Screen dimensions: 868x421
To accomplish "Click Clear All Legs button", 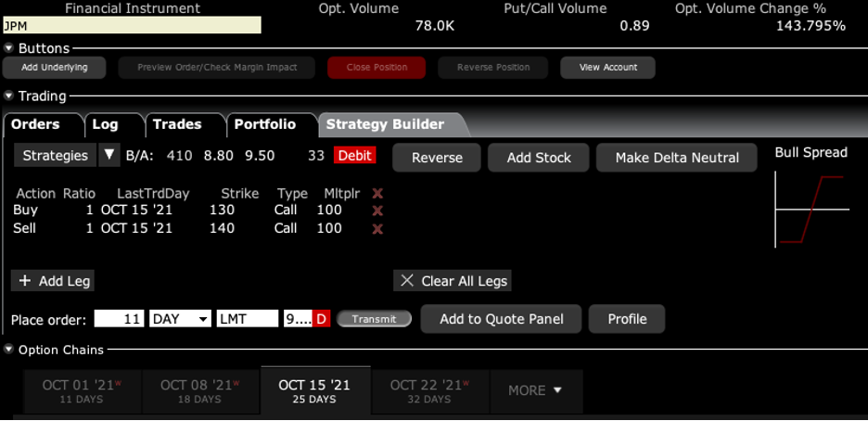I will (x=453, y=281).
